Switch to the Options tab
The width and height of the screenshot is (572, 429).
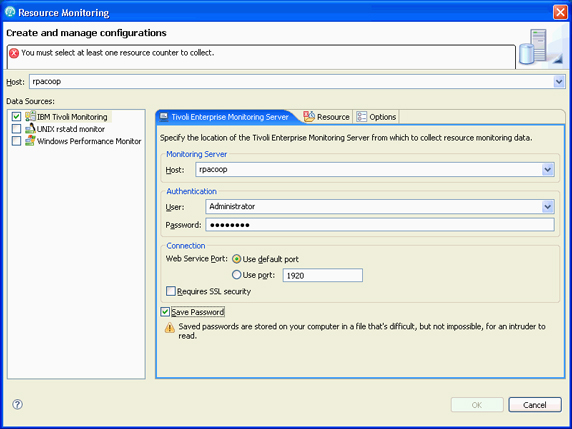(x=376, y=117)
